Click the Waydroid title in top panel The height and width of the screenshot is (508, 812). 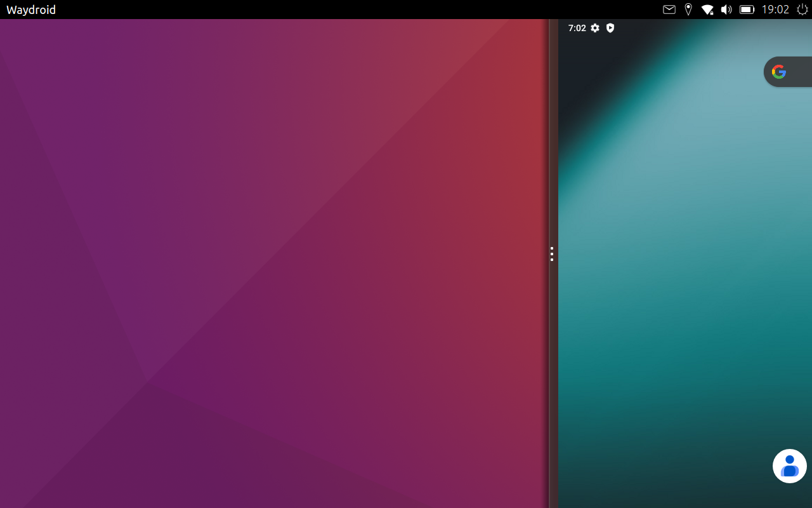tap(31, 10)
